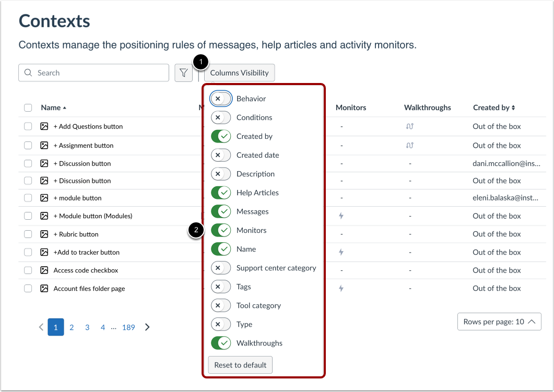Click Reset to default button
554x392 pixels.
pyautogui.click(x=240, y=365)
